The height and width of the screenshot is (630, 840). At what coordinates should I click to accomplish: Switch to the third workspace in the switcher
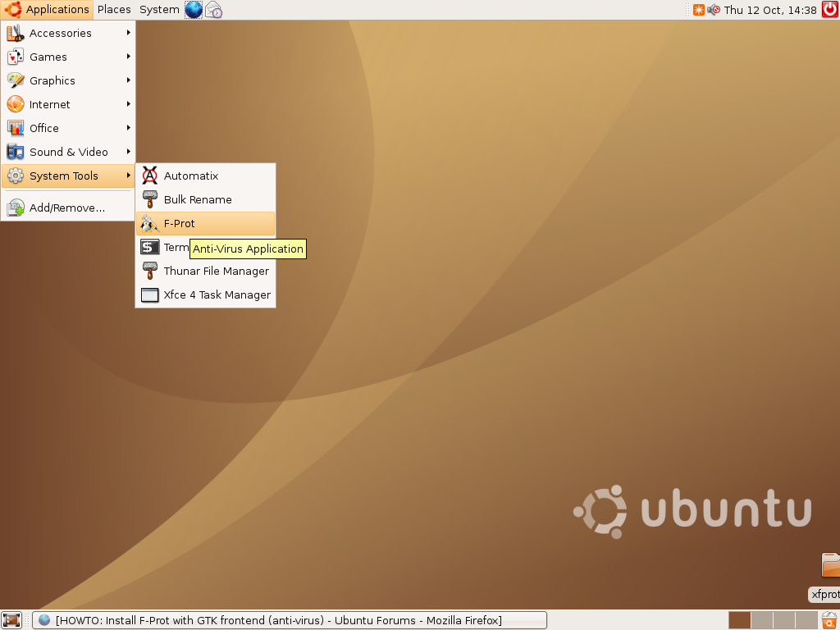(x=783, y=620)
